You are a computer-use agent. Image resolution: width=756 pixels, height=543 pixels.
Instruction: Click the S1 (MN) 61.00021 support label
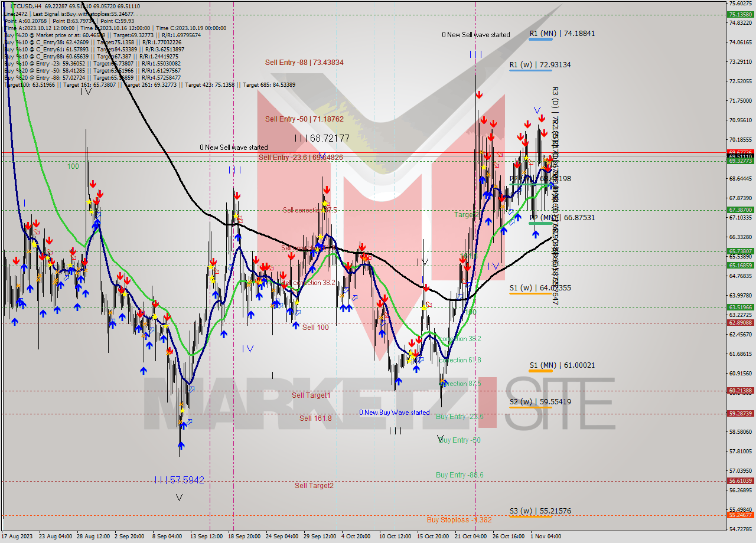[x=562, y=365]
